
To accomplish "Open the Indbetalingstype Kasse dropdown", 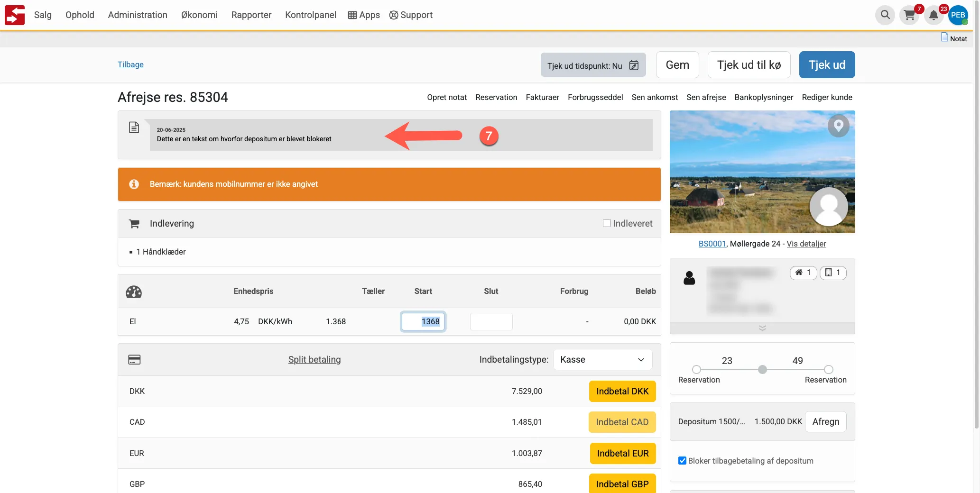I will coord(602,360).
